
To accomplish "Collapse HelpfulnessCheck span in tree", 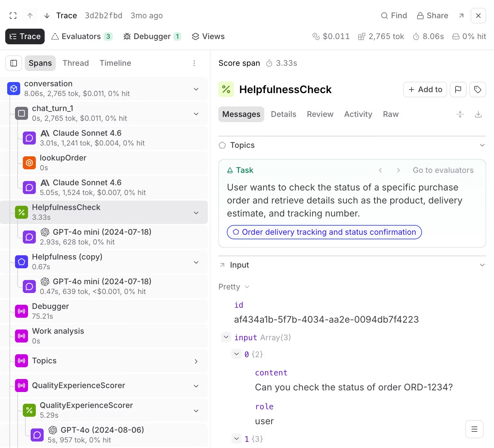I will tap(196, 213).
